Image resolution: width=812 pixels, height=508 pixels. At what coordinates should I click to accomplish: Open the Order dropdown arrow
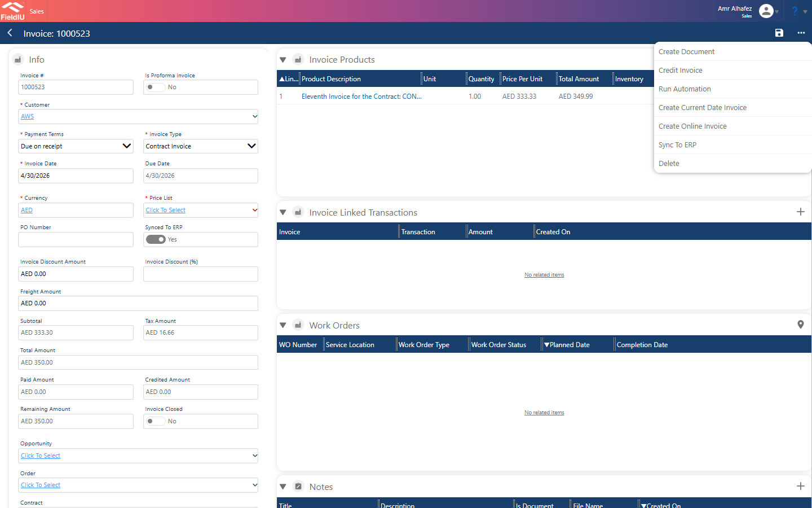(255, 485)
